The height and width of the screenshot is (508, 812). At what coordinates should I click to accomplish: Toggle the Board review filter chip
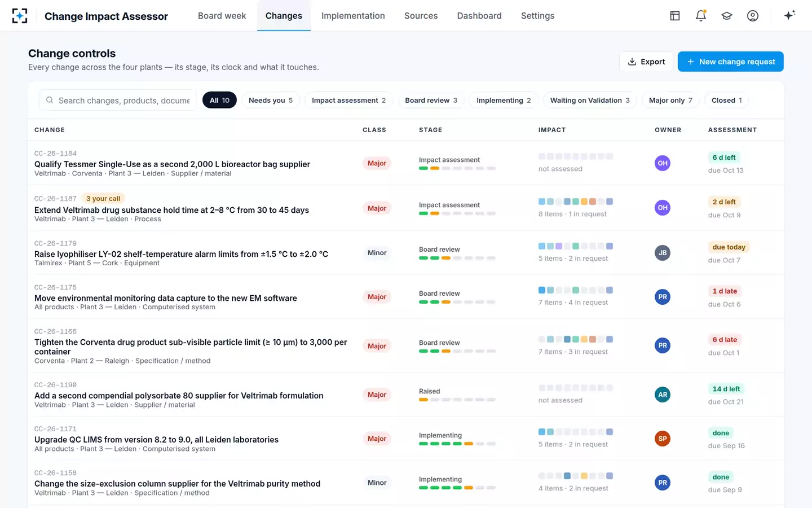pos(431,100)
